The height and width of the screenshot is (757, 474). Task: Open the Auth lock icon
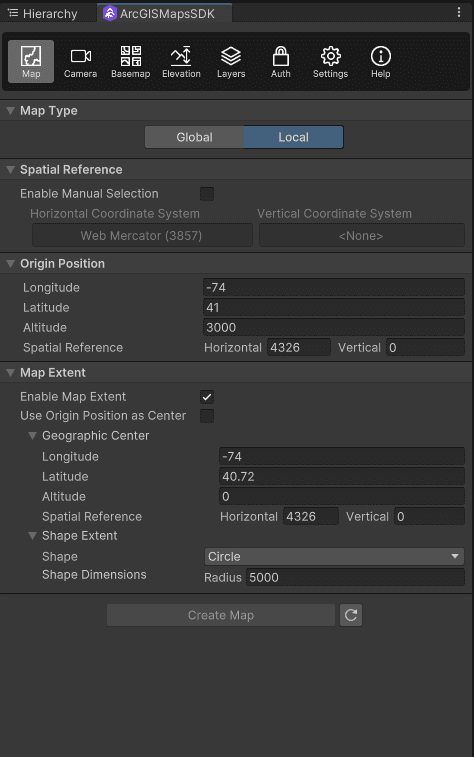[x=280, y=62]
